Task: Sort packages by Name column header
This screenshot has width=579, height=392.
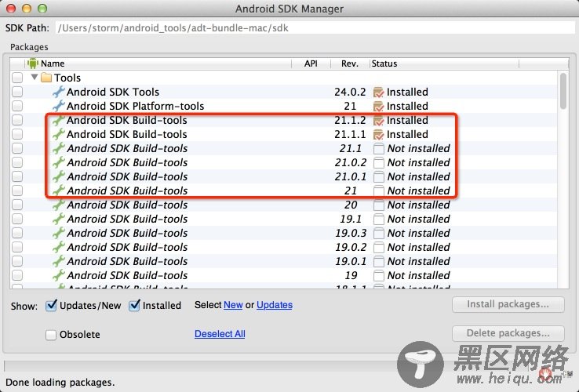Action: (158, 64)
